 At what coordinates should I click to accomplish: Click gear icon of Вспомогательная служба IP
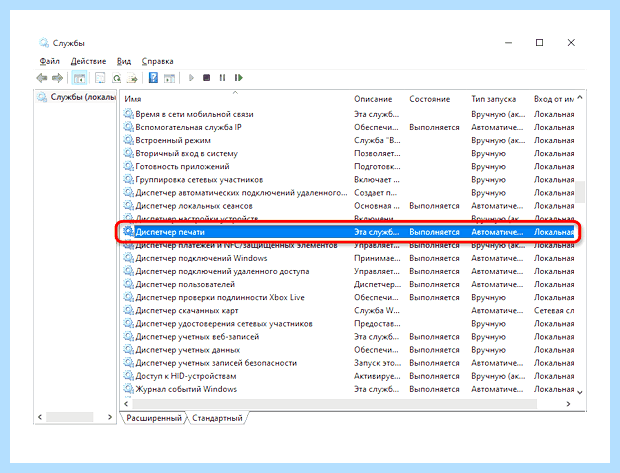pyautogui.click(x=129, y=127)
